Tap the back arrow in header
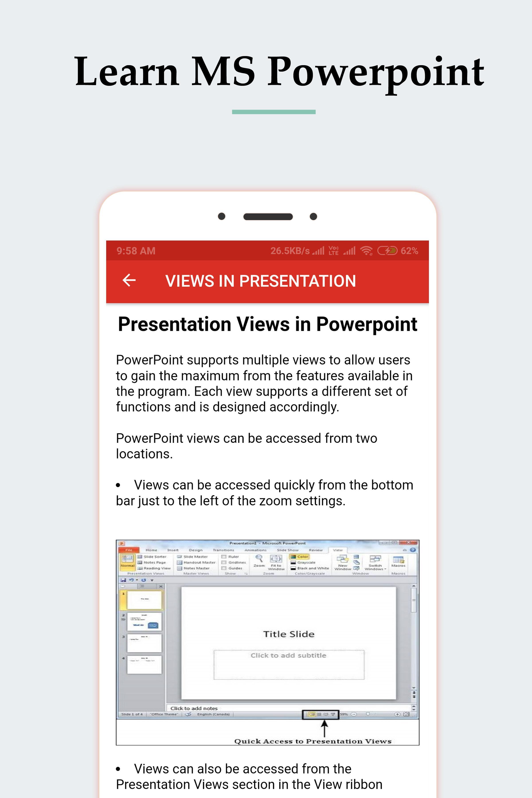532x798 pixels. tap(129, 280)
